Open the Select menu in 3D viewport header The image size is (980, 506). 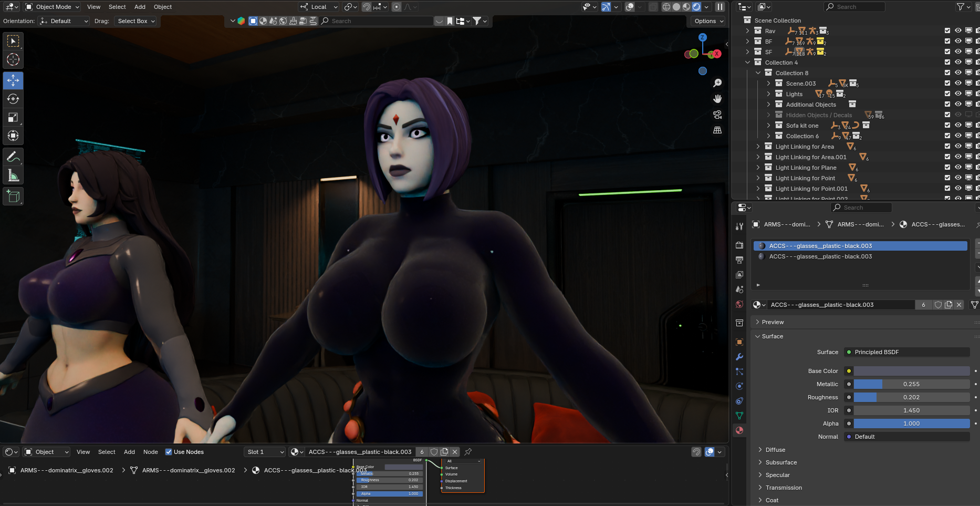coord(117,7)
